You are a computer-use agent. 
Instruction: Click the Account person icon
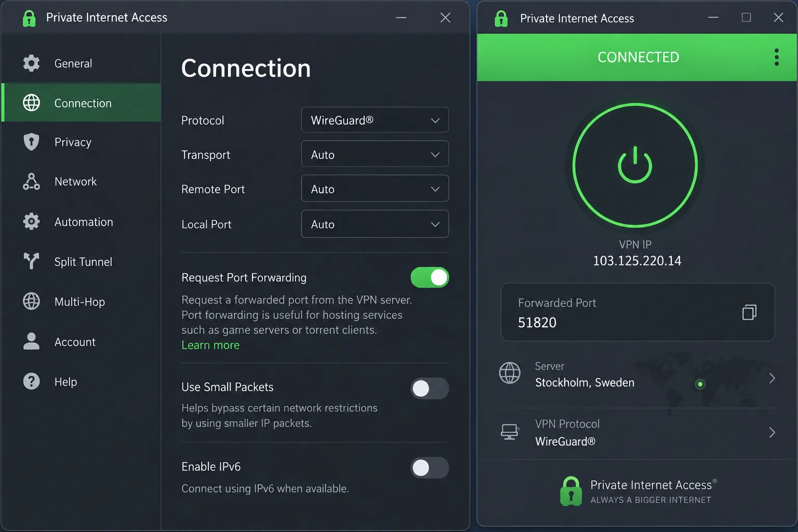point(31,341)
